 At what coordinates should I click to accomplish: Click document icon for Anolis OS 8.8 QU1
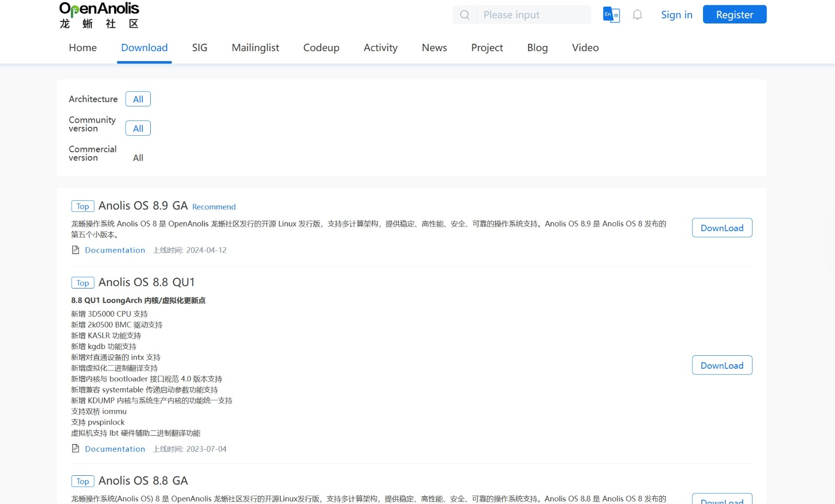(x=76, y=449)
